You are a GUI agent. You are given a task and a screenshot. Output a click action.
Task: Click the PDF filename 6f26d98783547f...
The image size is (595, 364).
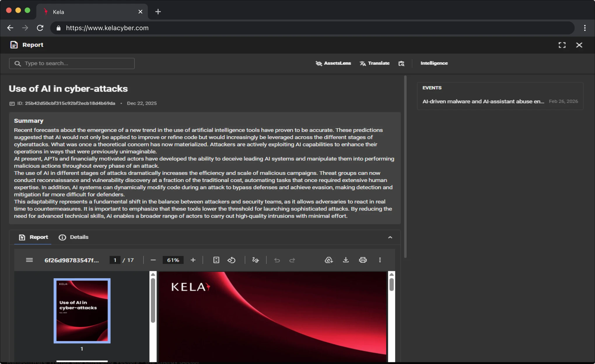(x=72, y=260)
